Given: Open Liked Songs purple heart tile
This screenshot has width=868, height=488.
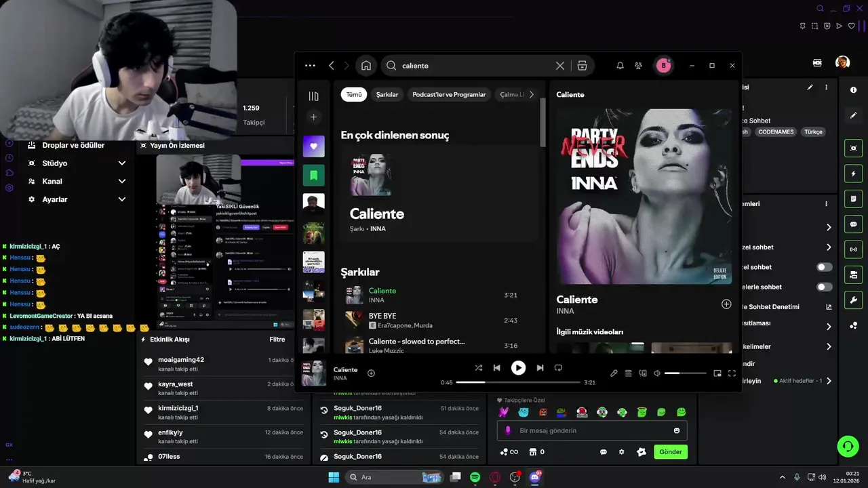Looking at the screenshot, I should point(313,146).
